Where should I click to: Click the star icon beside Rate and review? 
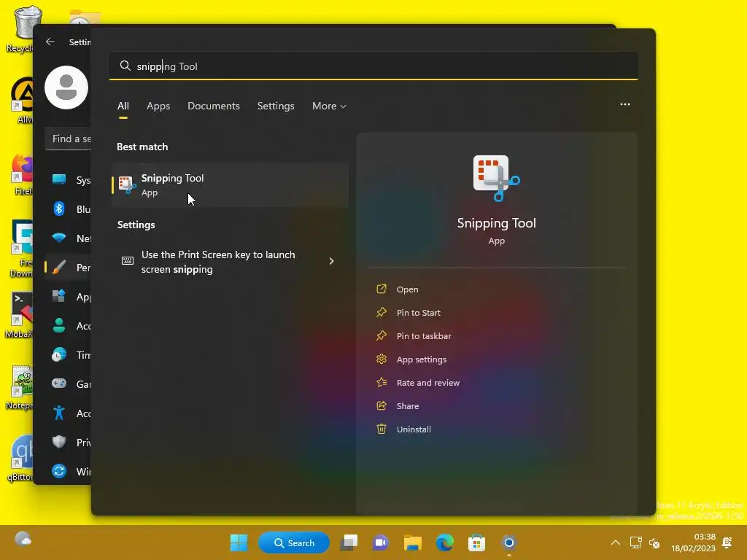tap(382, 382)
